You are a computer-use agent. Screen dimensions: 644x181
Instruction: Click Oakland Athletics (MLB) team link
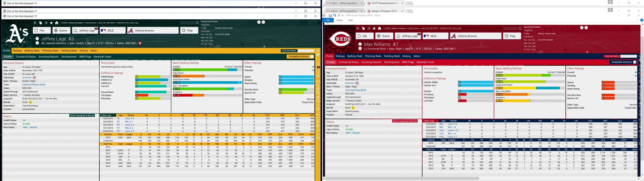34,85
